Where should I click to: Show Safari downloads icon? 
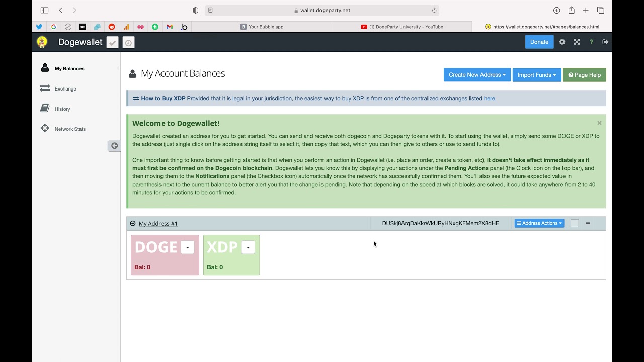pos(557,10)
